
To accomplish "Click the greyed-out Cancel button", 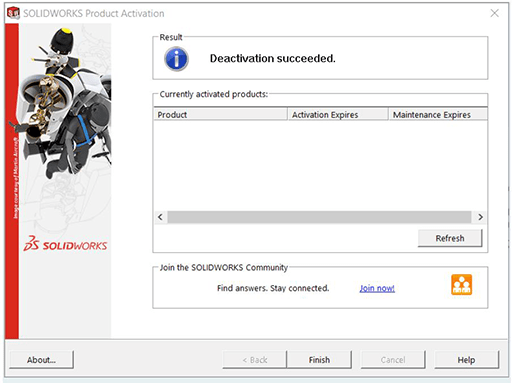I will point(393,360).
